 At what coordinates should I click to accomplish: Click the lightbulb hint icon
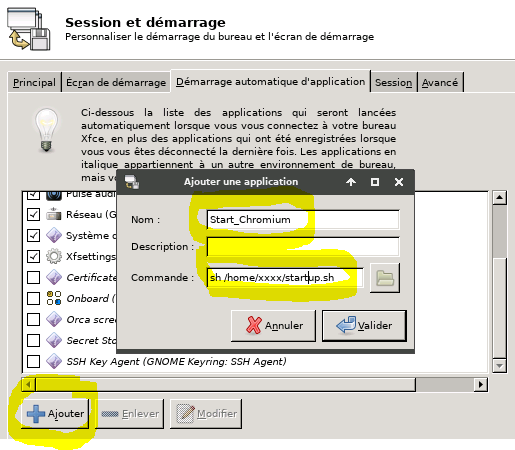(x=46, y=130)
